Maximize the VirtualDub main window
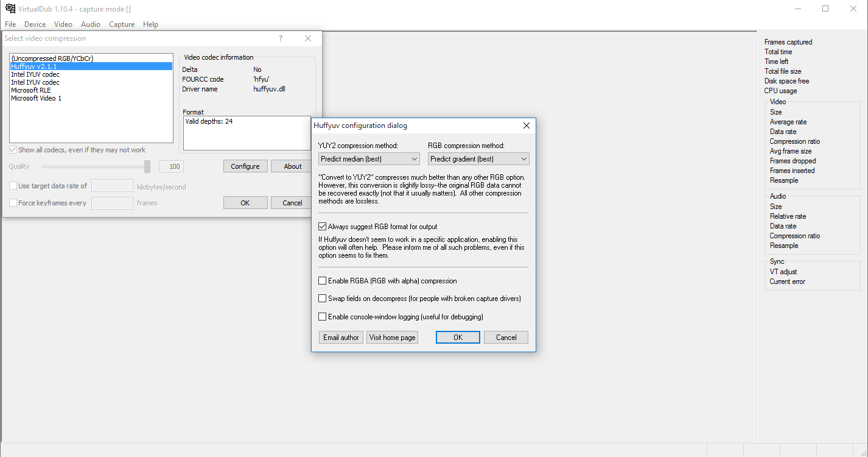This screenshot has width=868, height=457. click(825, 9)
